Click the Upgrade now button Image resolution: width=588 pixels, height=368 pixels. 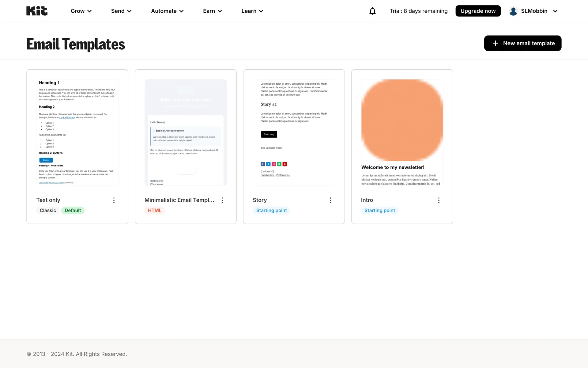pos(478,11)
